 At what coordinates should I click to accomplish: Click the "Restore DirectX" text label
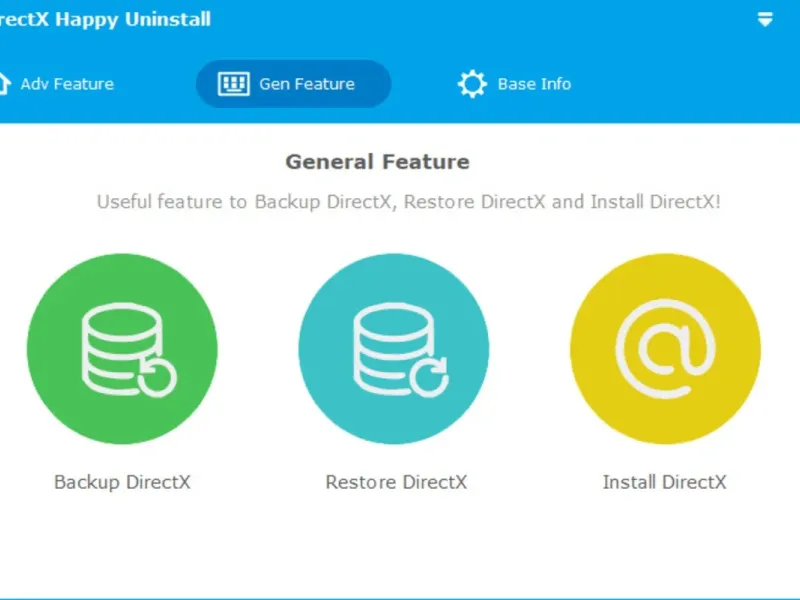point(396,483)
